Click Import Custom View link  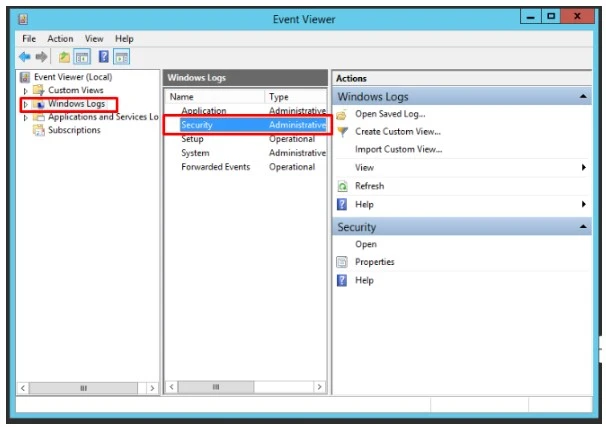398,150
